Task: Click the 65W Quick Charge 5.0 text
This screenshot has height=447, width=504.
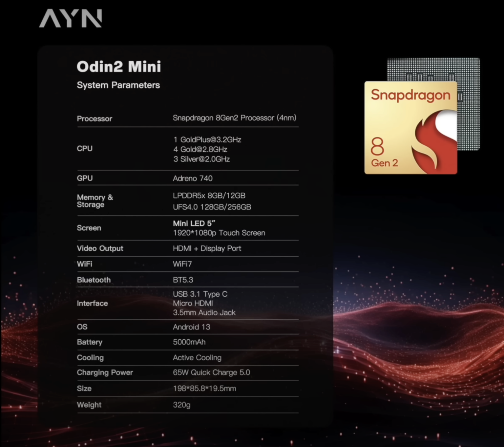Action: click(212, 372)
